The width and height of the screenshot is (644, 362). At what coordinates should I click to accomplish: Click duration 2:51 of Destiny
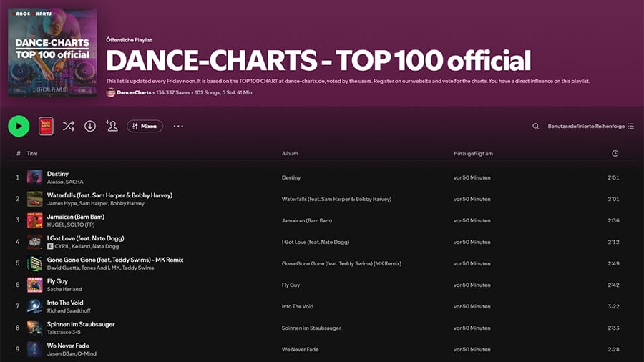(613, 177)
